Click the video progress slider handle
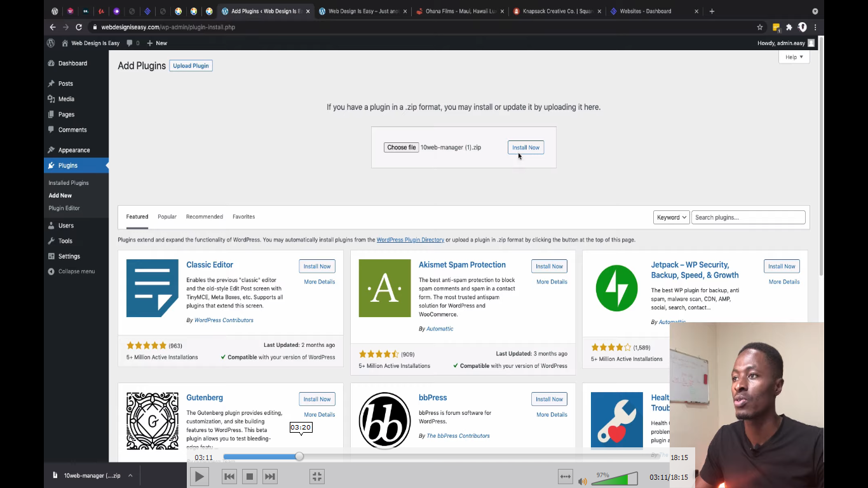This screenshot has width=868, height=488. click(x=299, y=456)
